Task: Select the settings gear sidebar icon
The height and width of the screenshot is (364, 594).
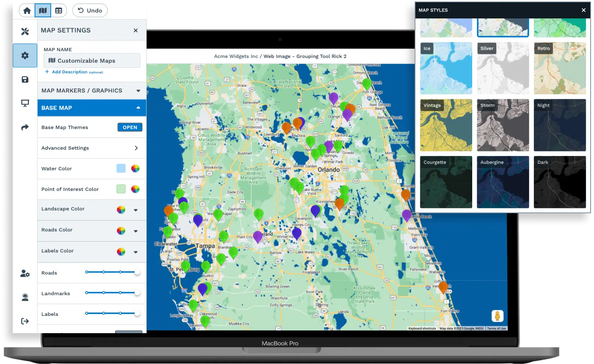Action: (x=25, y=56)
